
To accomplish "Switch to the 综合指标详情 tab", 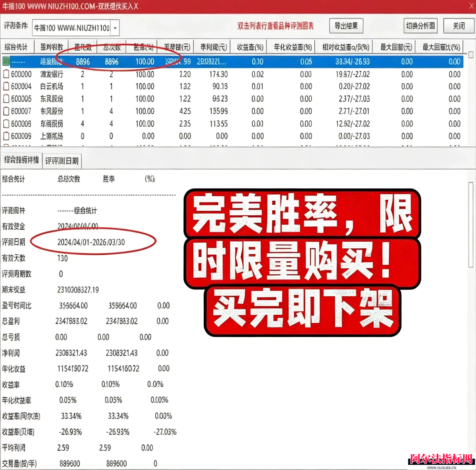I will point(22,160).
